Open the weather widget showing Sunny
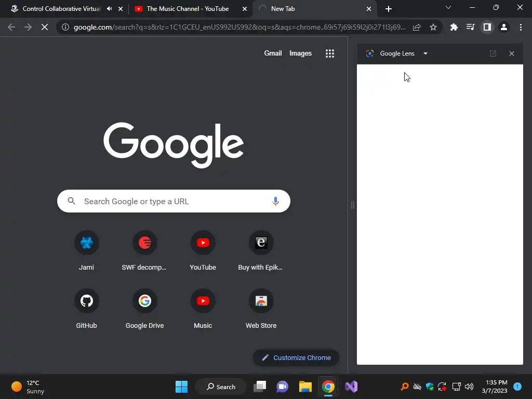Screen dimensions: 532x399 coord(28,387)
